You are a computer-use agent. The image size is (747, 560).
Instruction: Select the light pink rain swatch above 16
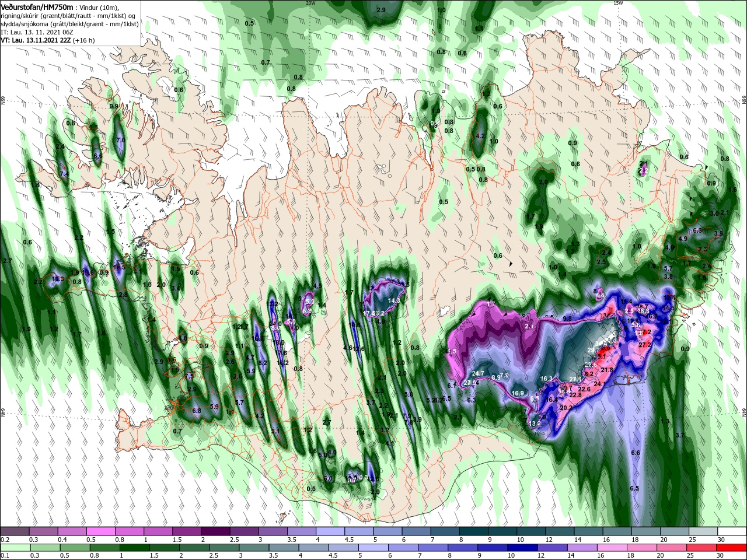pos(613,548)
